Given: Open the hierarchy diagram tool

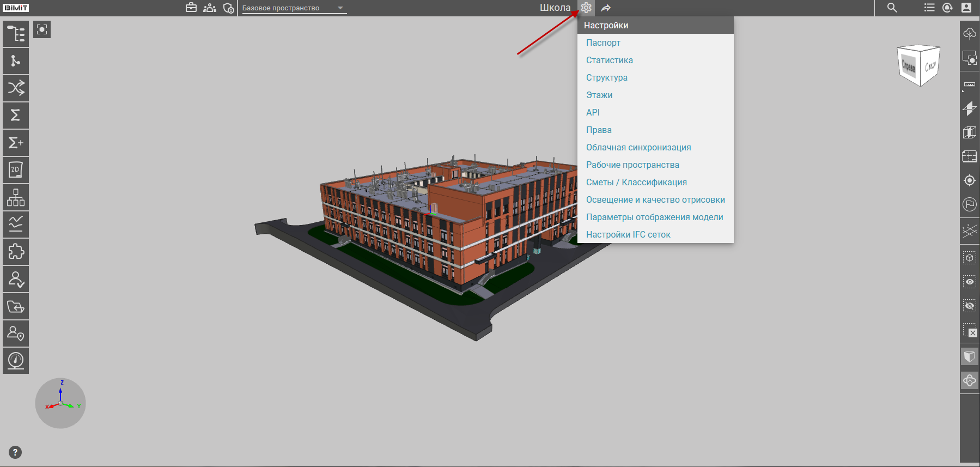Looking at the screenshot, I should [x=16, y=197].
